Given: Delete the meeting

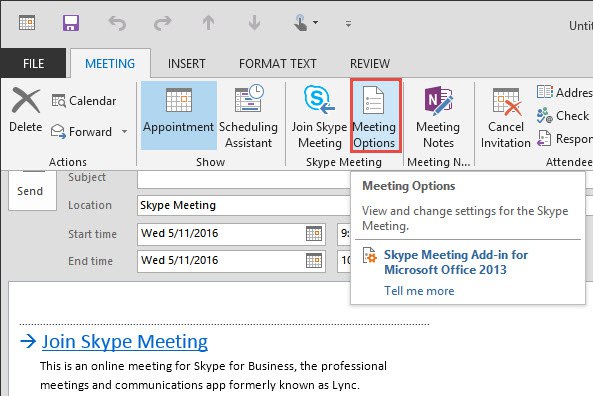Looking at the screenshot, I should pos(26,110).
